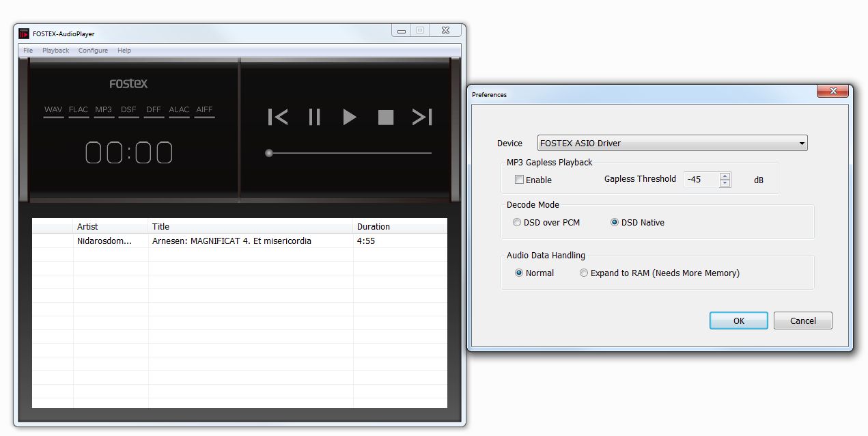
Task: Sort playlist by Title column header
Action: coord(251,226)
